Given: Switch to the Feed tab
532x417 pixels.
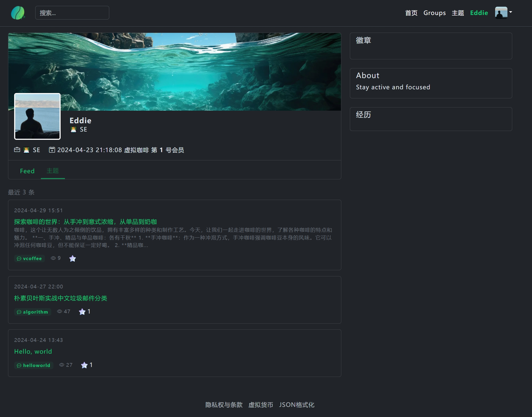Looking at the screenshot, I should (27, 171).
